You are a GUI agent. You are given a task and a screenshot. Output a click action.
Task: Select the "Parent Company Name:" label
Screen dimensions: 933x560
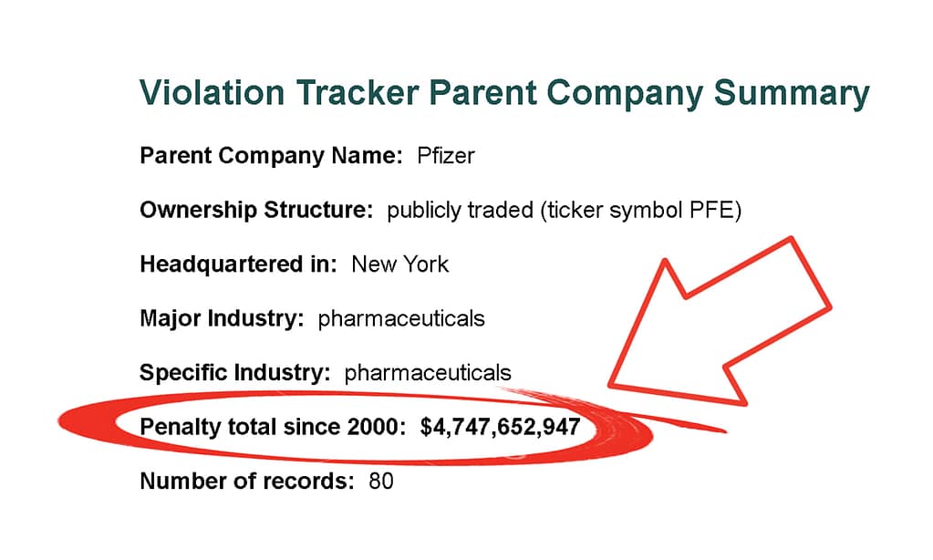271,156
